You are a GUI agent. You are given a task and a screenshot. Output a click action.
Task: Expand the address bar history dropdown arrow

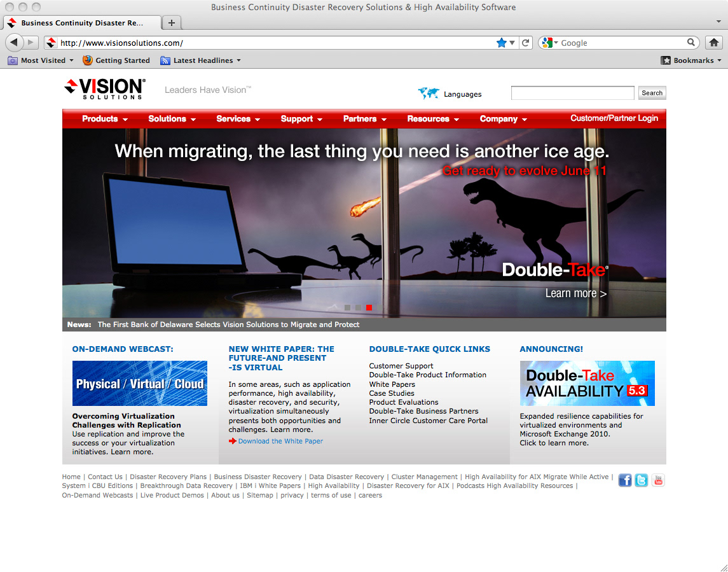[x=512, y=43]
